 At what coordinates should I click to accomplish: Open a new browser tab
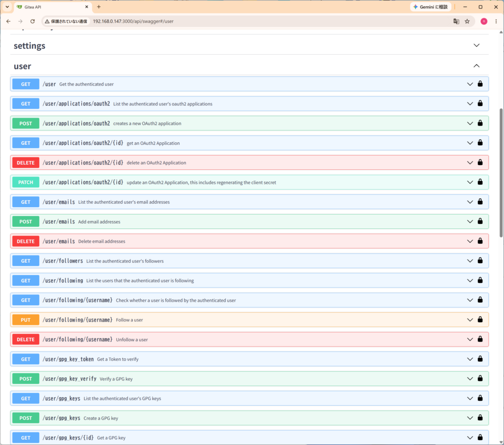(98, 7)
